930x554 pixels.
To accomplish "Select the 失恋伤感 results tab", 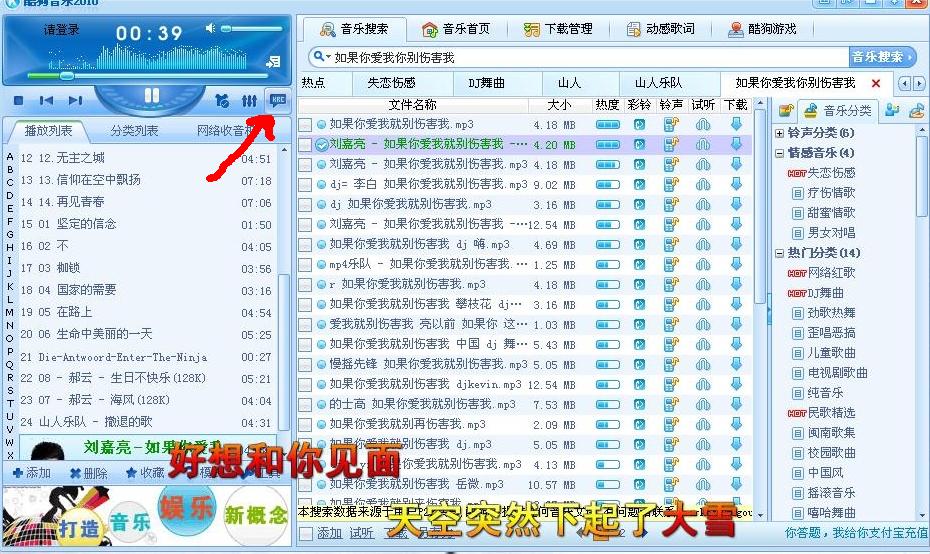I will (x=391, y=83).
